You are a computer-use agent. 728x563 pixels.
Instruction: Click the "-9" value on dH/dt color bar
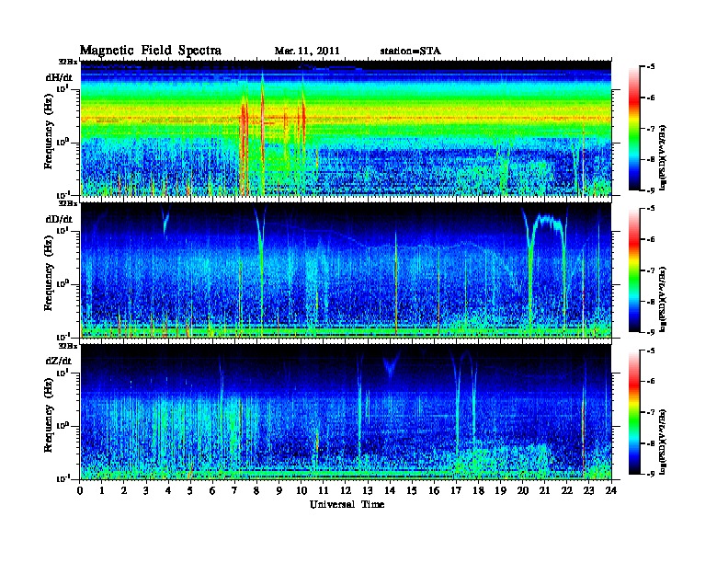pyautogui.click(x=651, y=190)
